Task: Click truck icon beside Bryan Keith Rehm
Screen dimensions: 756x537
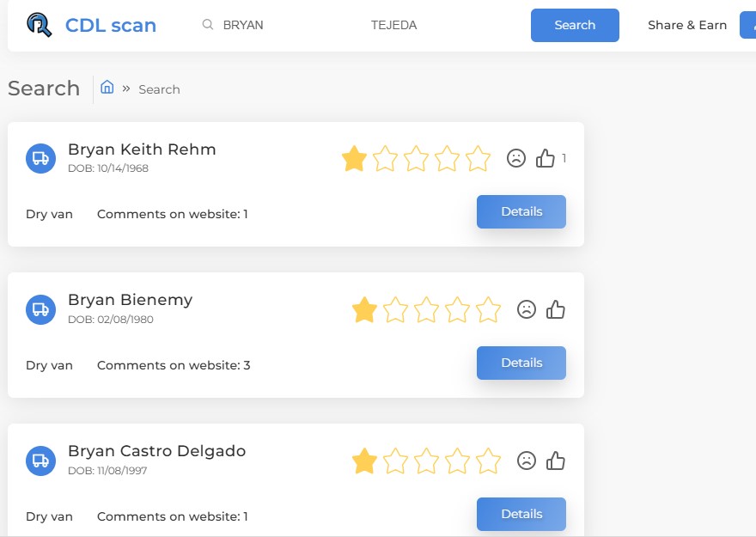Action: point(40,158)
